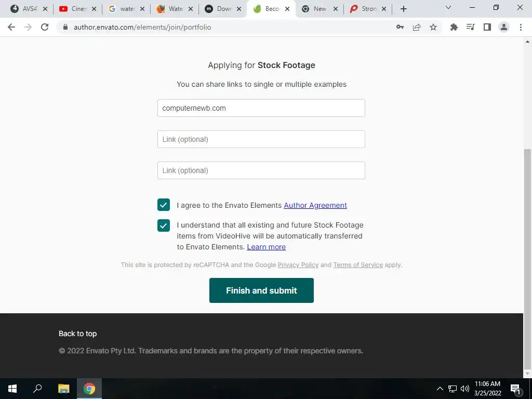Bookmark this page with star icon
532x399 pixels.
(433, 27)
